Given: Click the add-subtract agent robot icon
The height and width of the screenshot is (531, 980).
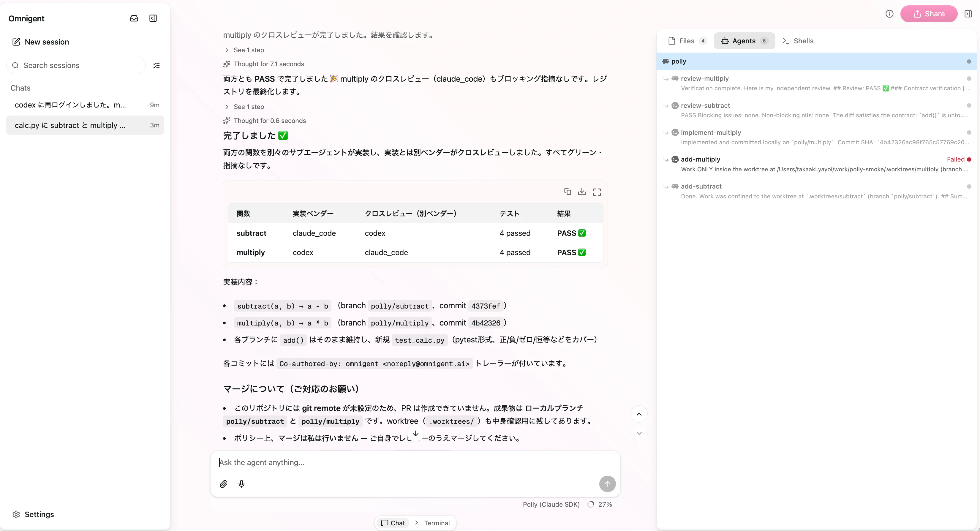Looking at the screenshot, I should 675,187.
